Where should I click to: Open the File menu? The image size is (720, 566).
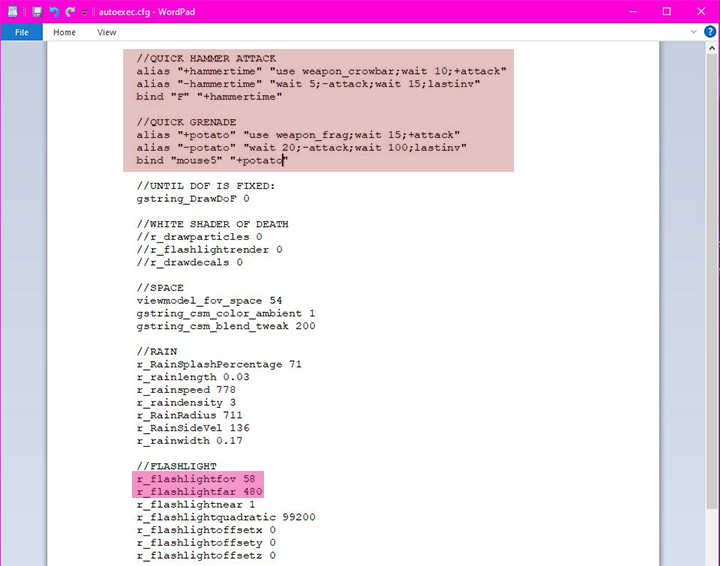22,32
